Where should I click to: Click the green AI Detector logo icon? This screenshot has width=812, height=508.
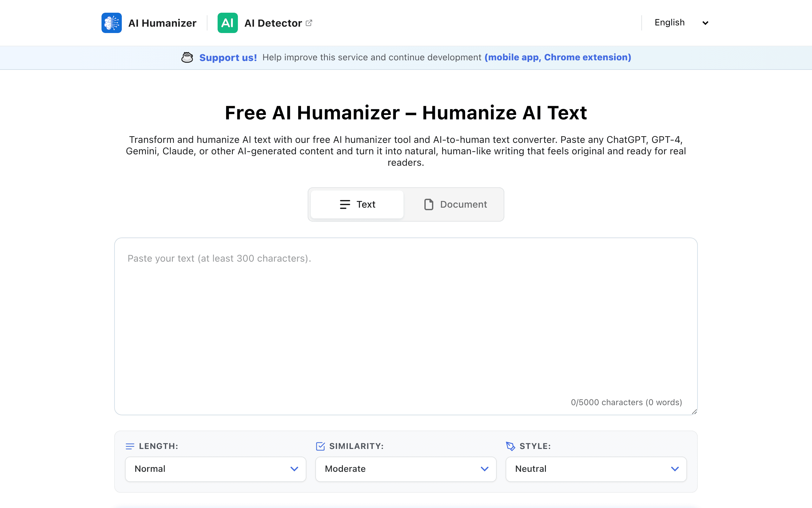[227, 23]
